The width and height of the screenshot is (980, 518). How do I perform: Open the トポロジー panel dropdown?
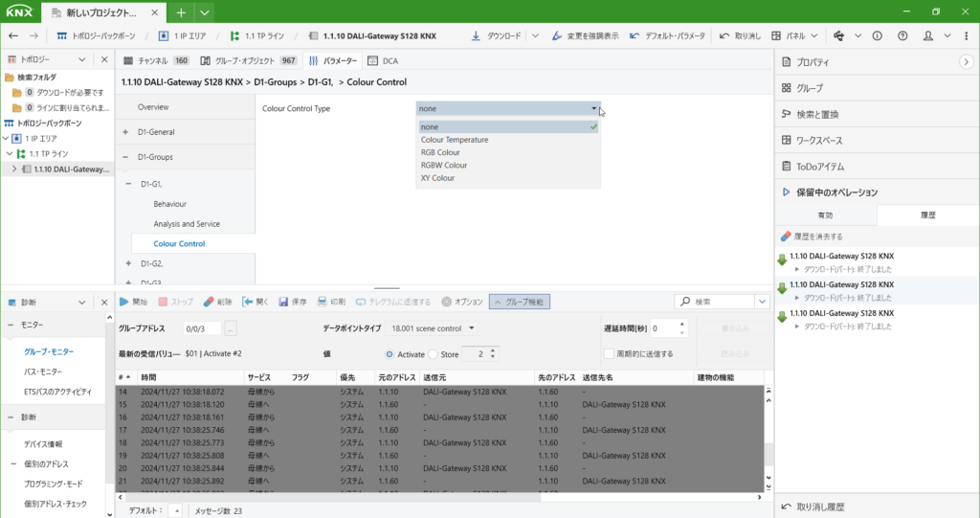pyautogui.click(x=82, y=59)
